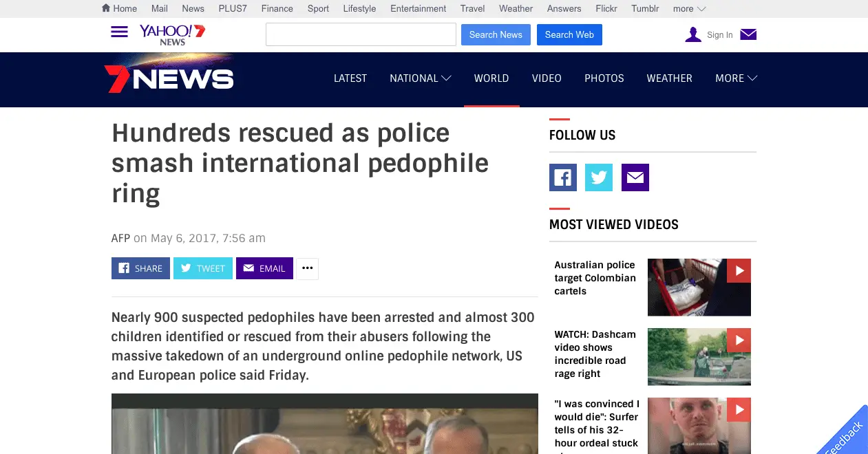Click the Yahoo Mail envelope icon
The height and width of the screenshot is (454, 868).
[748, 34]
